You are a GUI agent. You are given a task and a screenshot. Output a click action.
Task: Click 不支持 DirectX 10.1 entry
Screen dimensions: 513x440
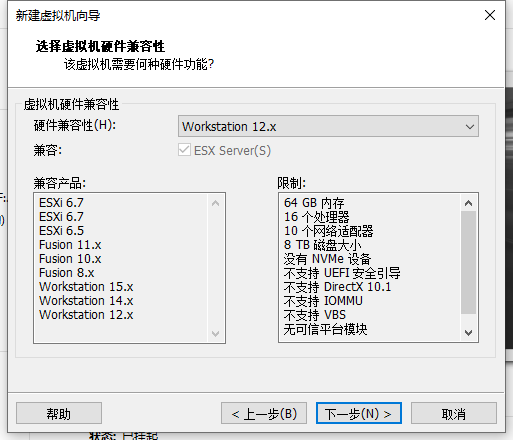337,287
